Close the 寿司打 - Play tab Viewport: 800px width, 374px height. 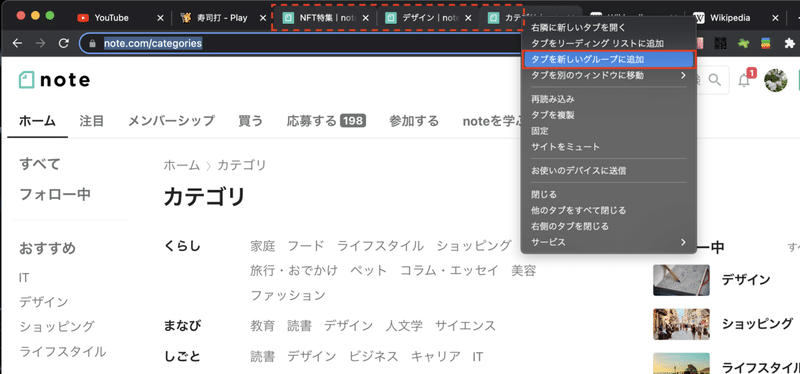263,18
